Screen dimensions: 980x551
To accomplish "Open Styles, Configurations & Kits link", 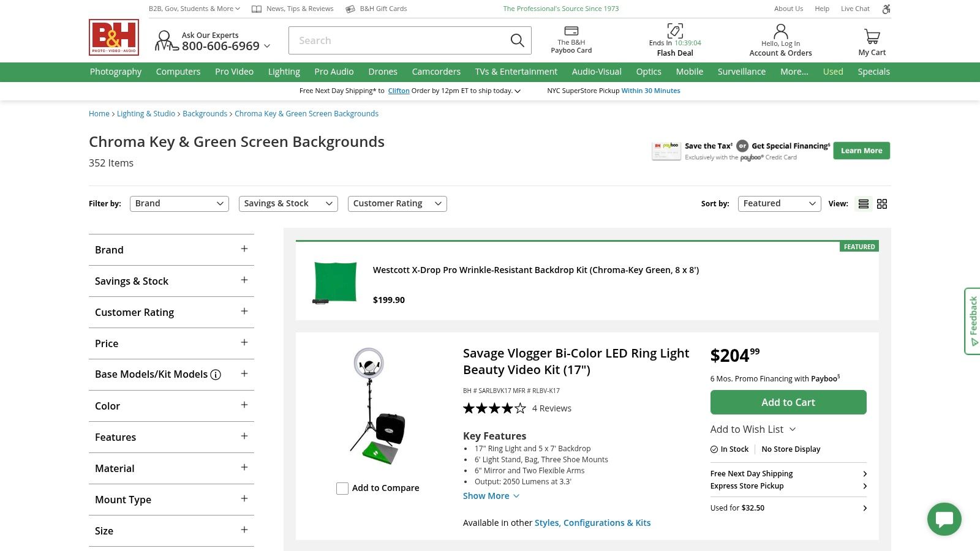I will coord(592,522).
